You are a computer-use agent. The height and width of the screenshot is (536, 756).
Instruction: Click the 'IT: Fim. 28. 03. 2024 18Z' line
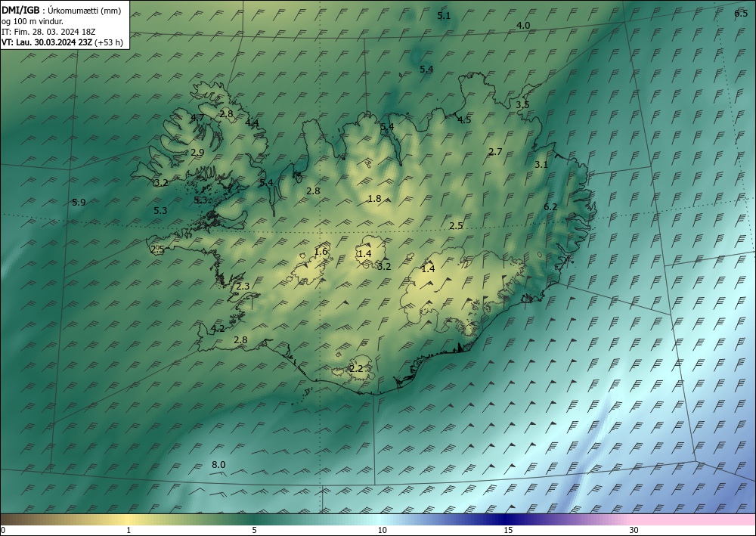(x=48, y=32)
